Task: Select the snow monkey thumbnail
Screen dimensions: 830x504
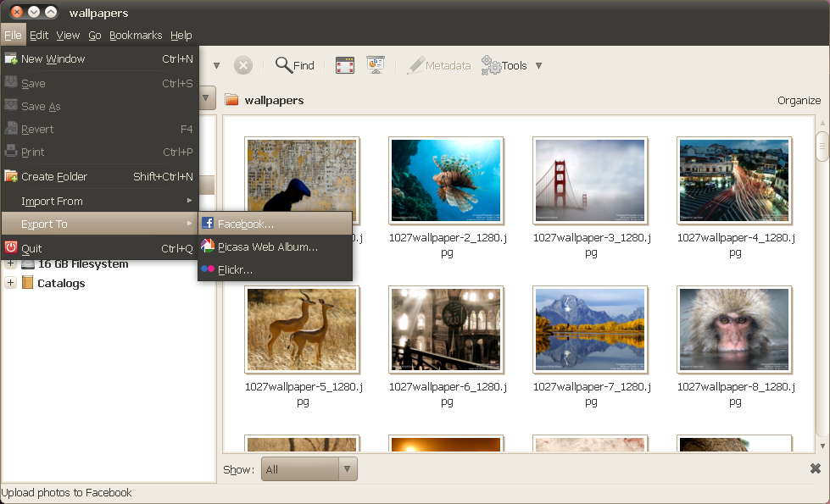Action: [x=734, y=330]
